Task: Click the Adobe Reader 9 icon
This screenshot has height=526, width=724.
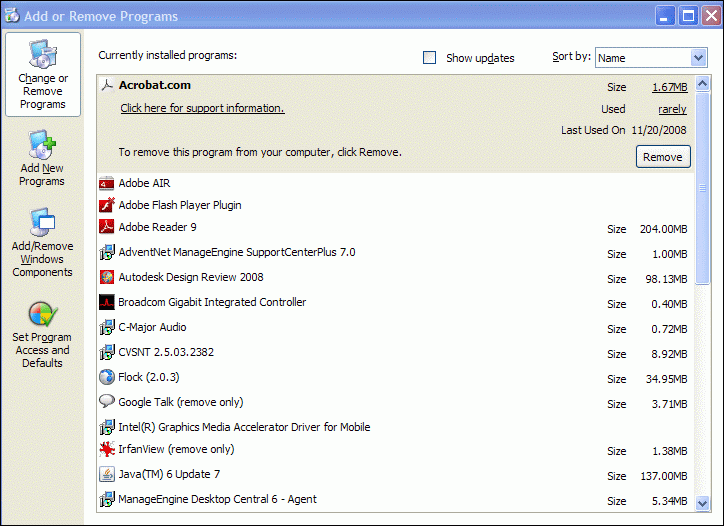Action: pos(107,227)
